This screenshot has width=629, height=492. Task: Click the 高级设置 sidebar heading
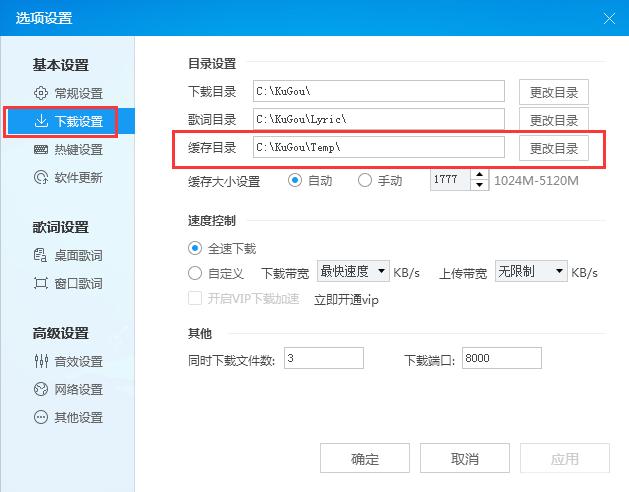point(61,333)
